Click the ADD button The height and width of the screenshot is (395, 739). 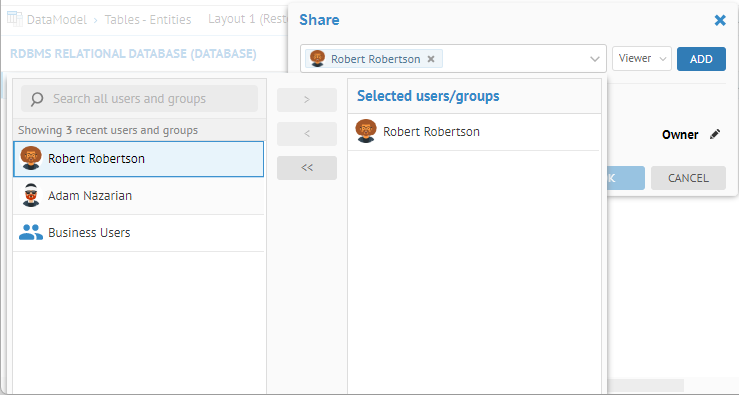tap(701, 59)
